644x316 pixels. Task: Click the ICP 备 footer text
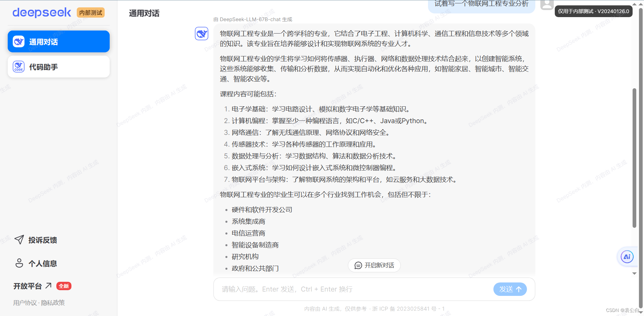[x=409, y=309]
